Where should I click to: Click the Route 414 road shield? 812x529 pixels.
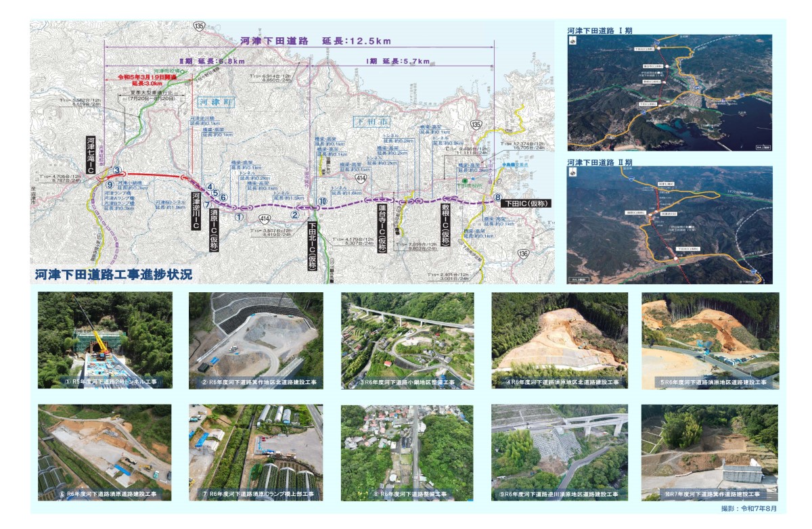pos(265,218)
